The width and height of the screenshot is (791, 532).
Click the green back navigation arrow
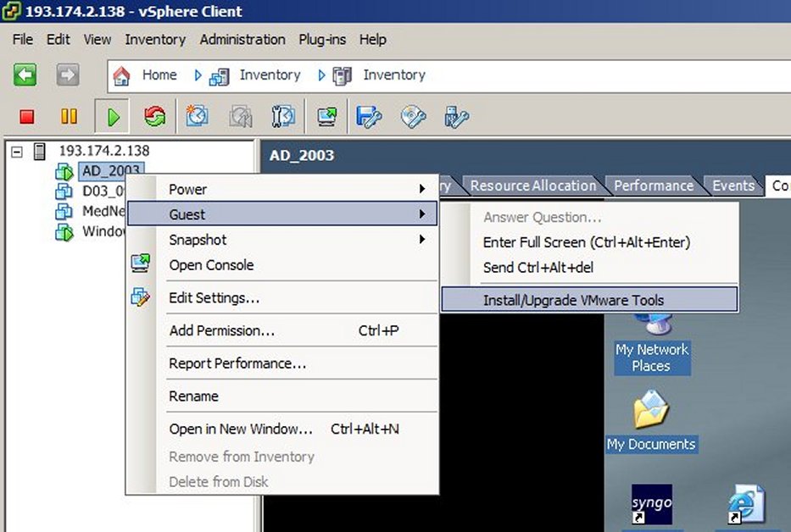click(x=25, y=75)
